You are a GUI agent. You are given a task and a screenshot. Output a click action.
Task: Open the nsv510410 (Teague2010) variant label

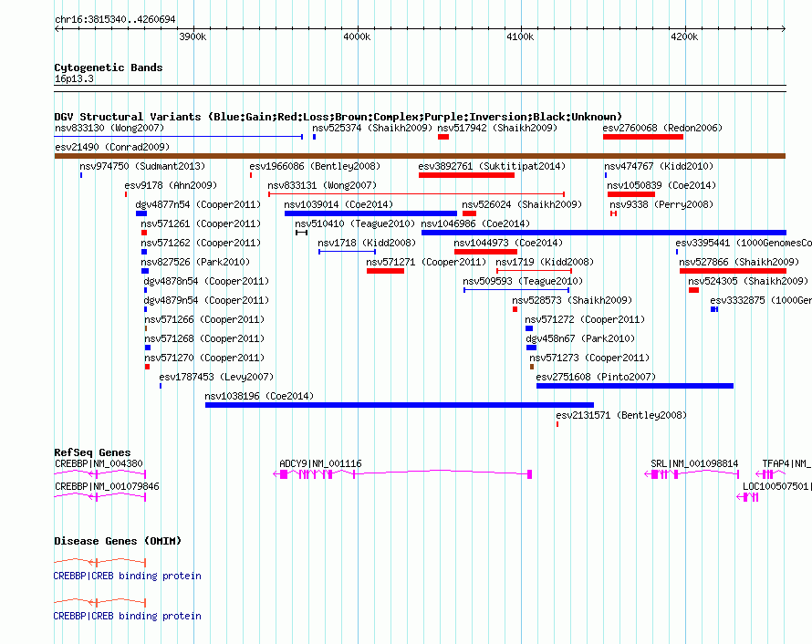355,223
